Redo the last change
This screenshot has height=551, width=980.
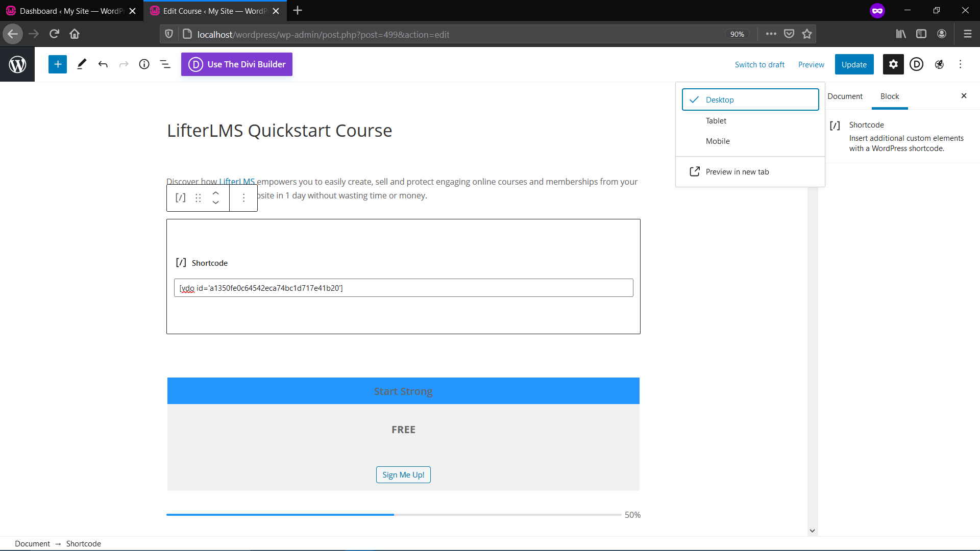click(124, 64)
